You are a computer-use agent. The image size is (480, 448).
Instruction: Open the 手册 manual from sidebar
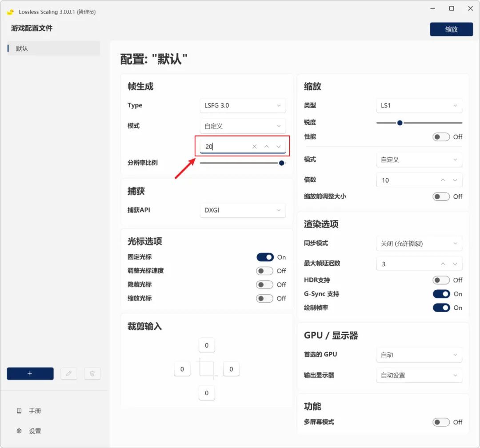coord(35,411)
